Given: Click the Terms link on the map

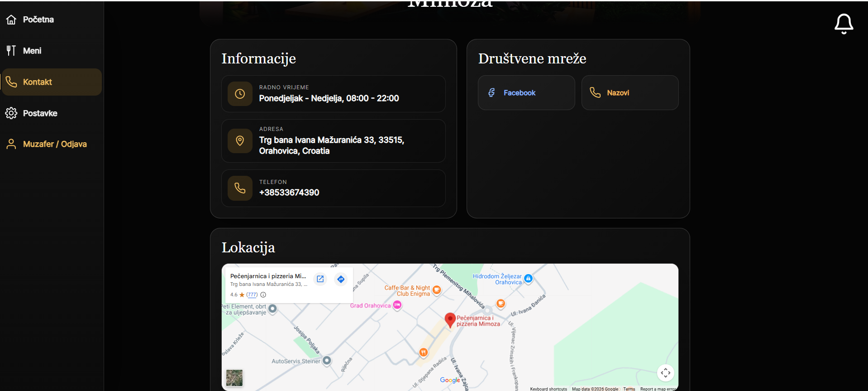Looking at the screenshot, I should click(x=629, y=389).
